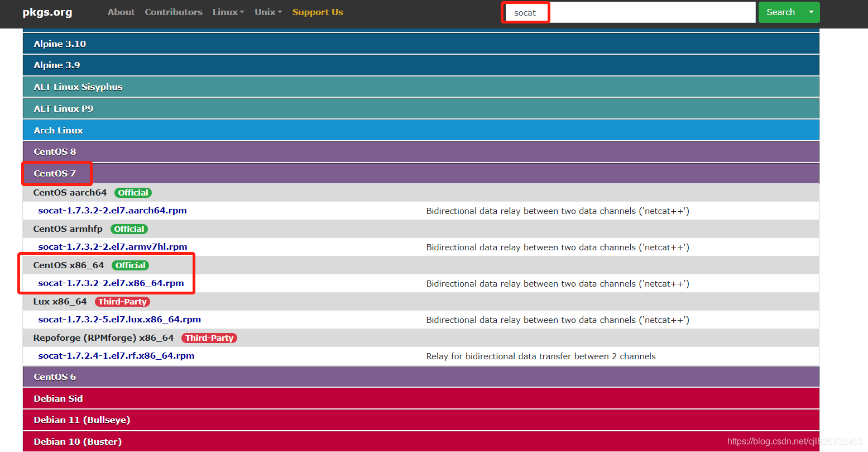Screen dimensions: 868x452
Task: Expand ALT Linux P9 section
Action: pyautogui.click(x=421, y=109)
